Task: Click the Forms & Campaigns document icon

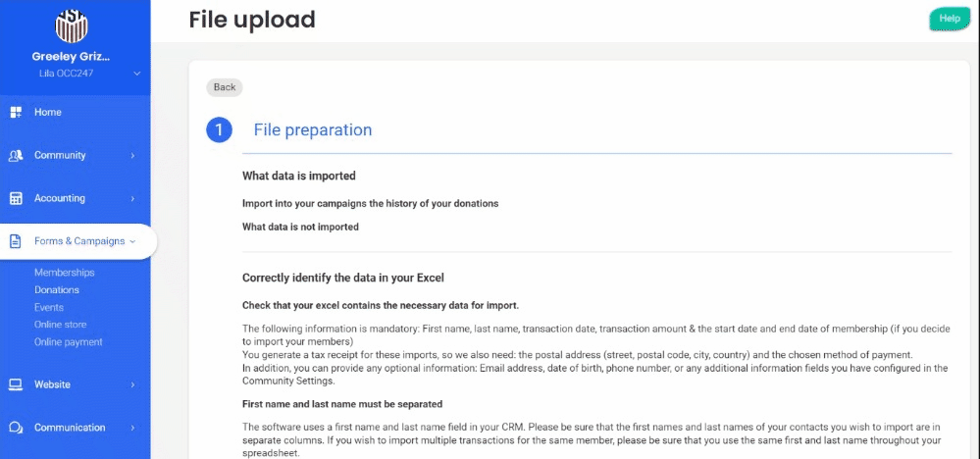Action: pyautogui.click(x=16, y=241)
